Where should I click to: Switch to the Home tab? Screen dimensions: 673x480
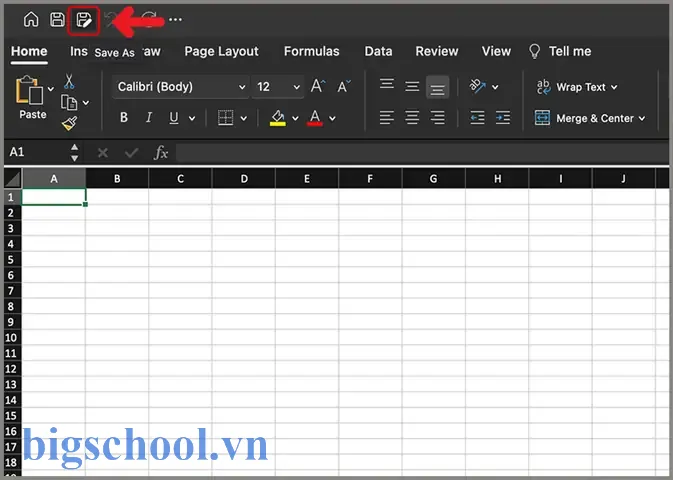pyautogui.click(x=29, y=52)
